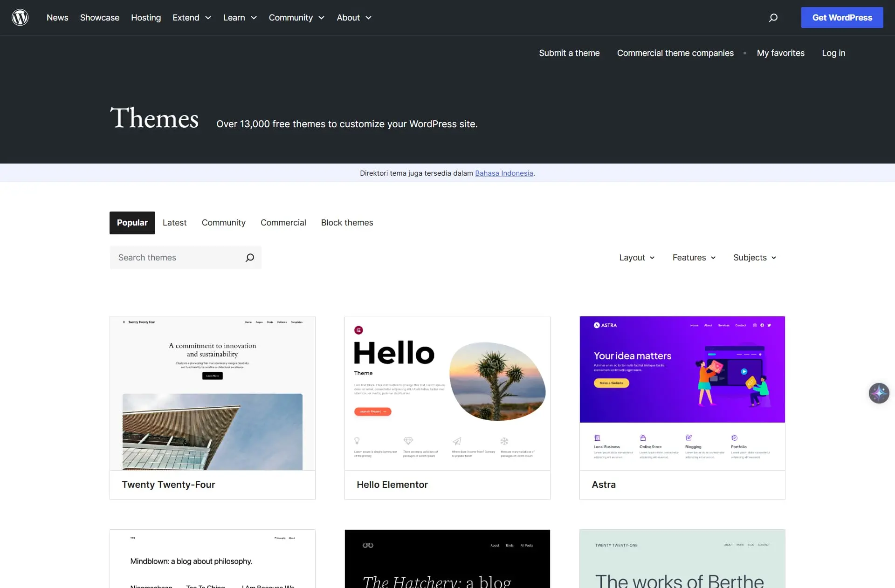Open site search magnifier in header
The width and height of the screenshot is (895, 588).
pyautogui.click(x=773, y=18)
